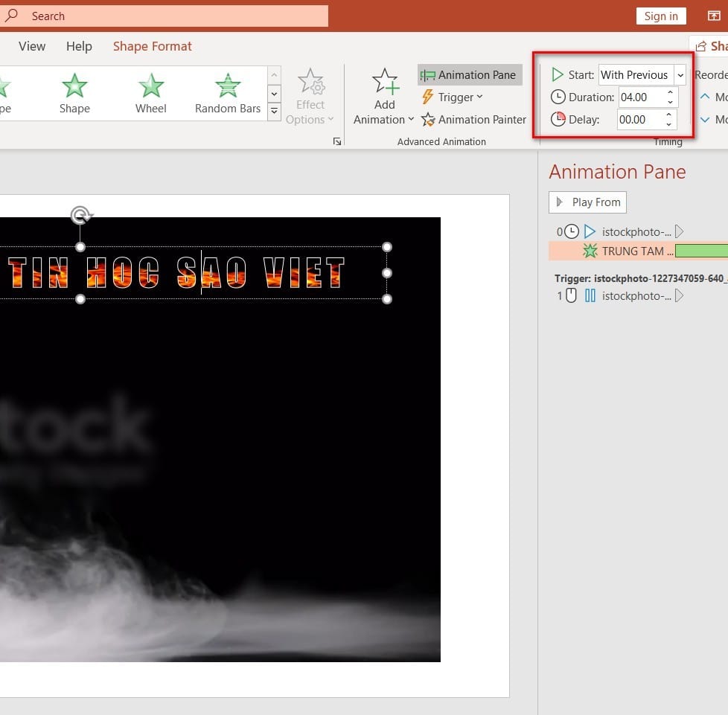This screenshot has width=728, height=715.
Task: Click the timeline marker of first istockphoto entry
Action: [680, 231]
